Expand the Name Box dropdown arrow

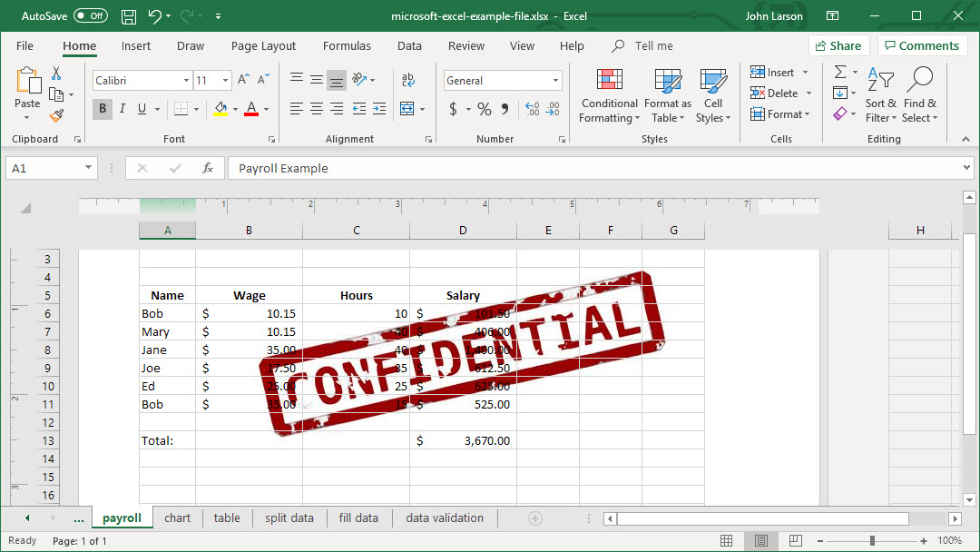click(x=88, y=168)
